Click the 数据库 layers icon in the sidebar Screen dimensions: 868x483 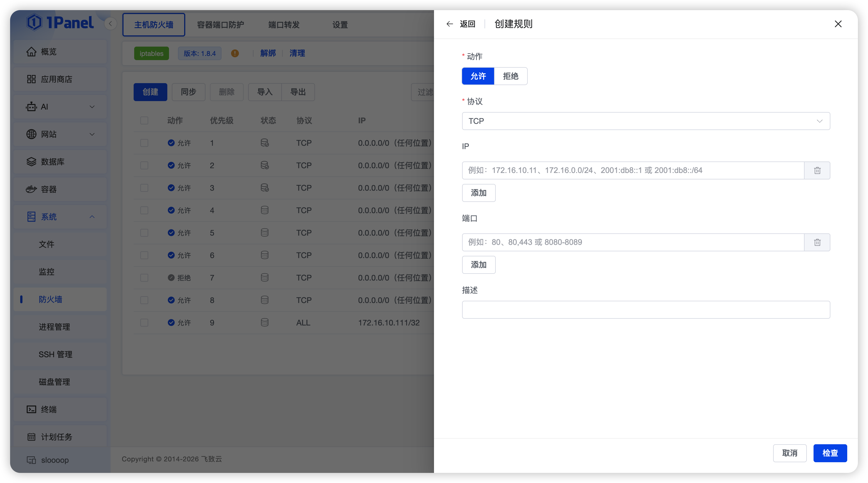[x=31, y=162]
